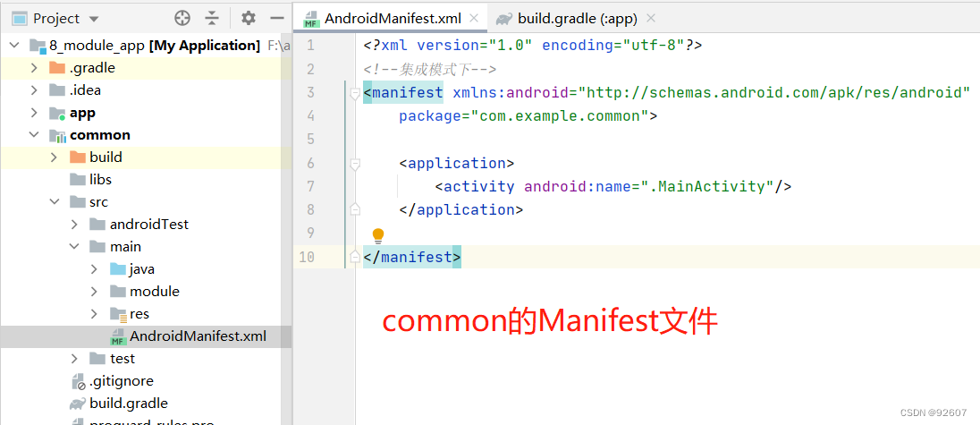Image resolution: width=980 pixels, height=425 pixels.
Task: Close the build.gradle (:app) tab
Action: 651,18
